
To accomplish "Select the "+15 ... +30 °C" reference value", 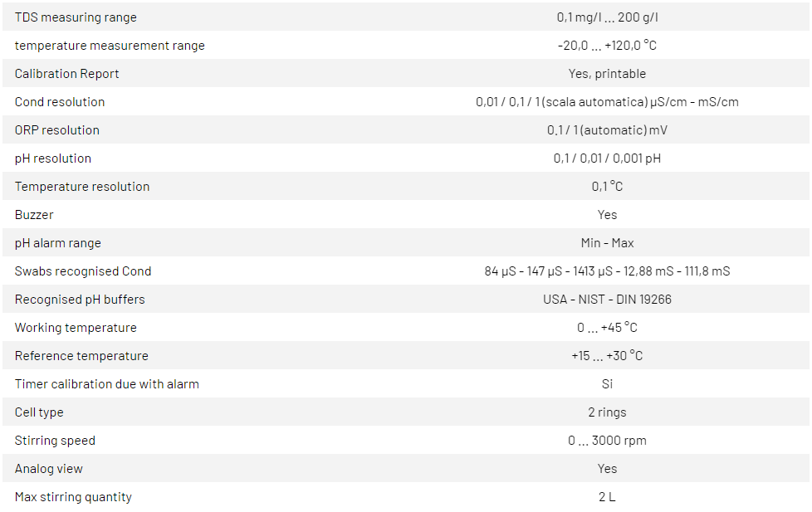I will (607, 356).
